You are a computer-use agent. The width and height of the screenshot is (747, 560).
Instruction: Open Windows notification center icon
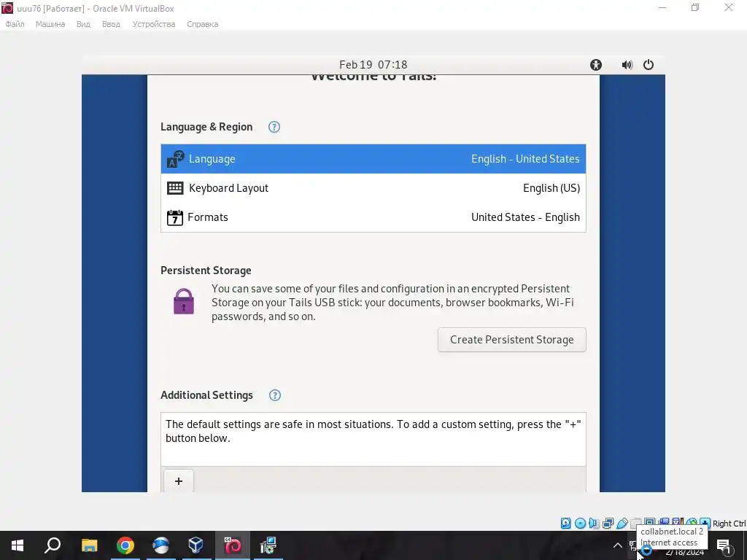(x=724, y=546)
